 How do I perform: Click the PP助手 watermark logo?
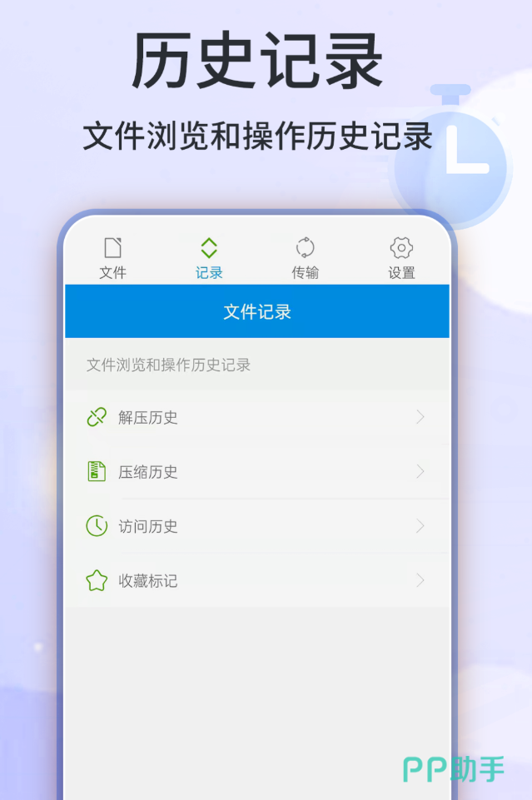454,769
